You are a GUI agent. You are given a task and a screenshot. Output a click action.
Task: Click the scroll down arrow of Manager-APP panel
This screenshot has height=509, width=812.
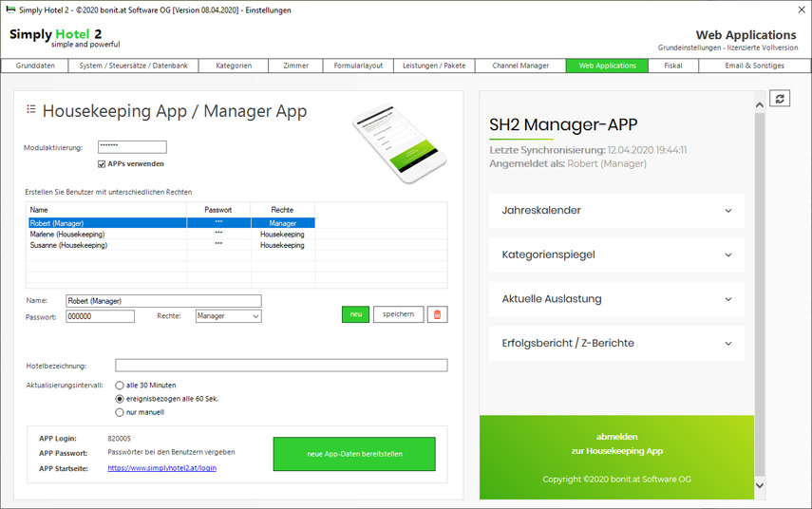pos(759,485)
